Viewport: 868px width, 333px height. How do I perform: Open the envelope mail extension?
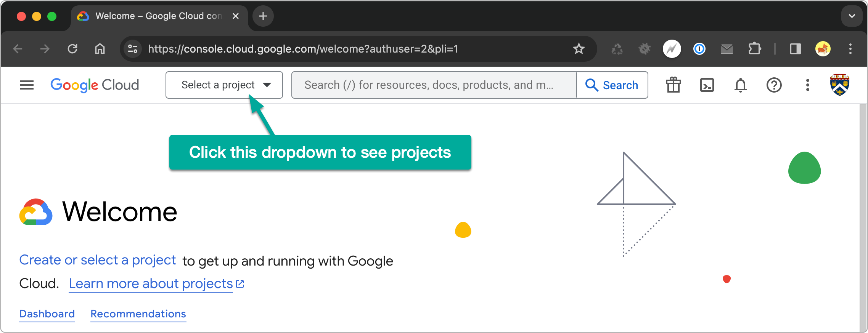tap(727, 49)
